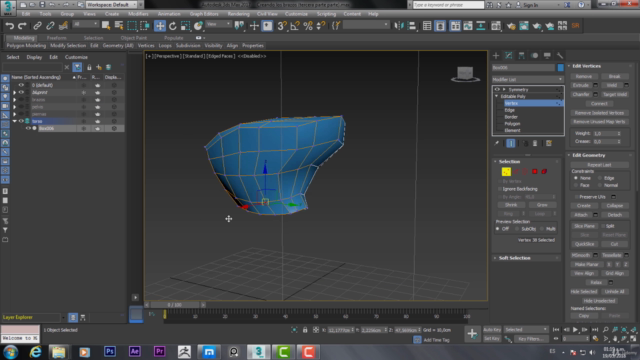This screenshot has height=360, width=640.
Task: Open the Create command panel tab
Action: pos(496,56)
